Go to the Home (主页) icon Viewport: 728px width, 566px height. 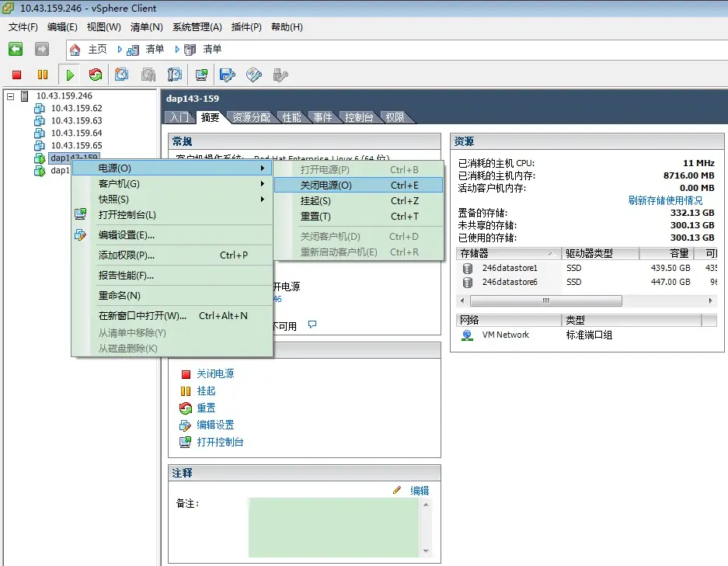coord(75,49)
